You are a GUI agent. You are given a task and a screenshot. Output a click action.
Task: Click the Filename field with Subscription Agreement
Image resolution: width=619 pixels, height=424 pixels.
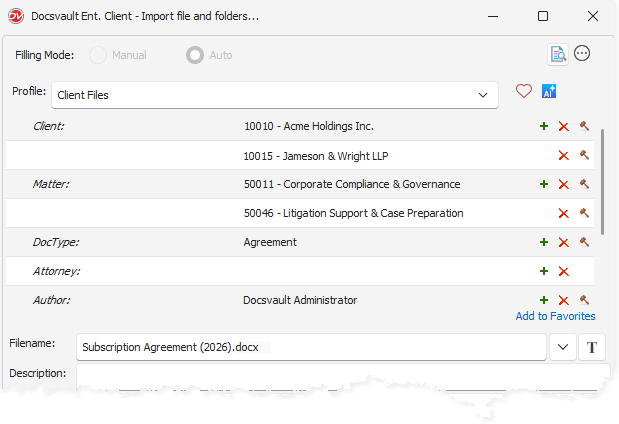pyautogui.click(x=311, y=347)
